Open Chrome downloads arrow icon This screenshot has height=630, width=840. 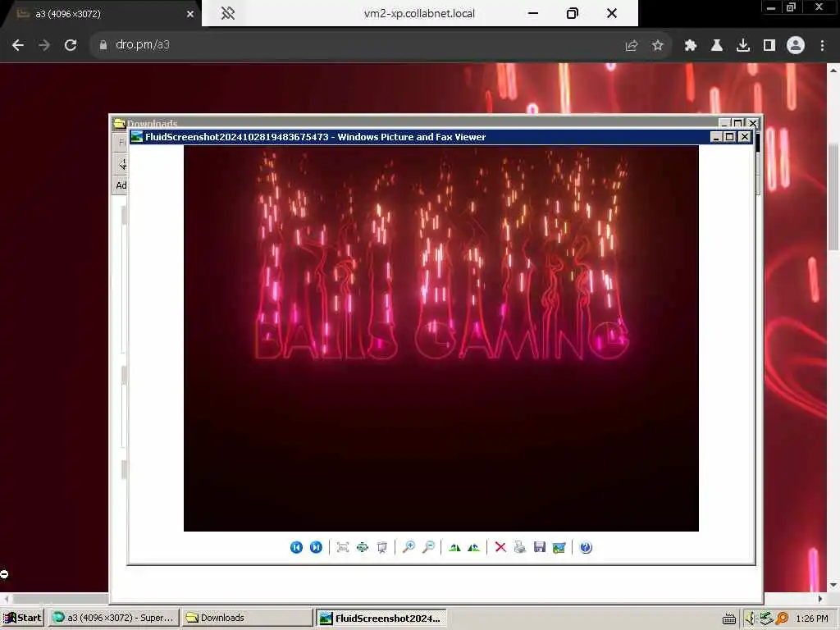tap(743, 46)
